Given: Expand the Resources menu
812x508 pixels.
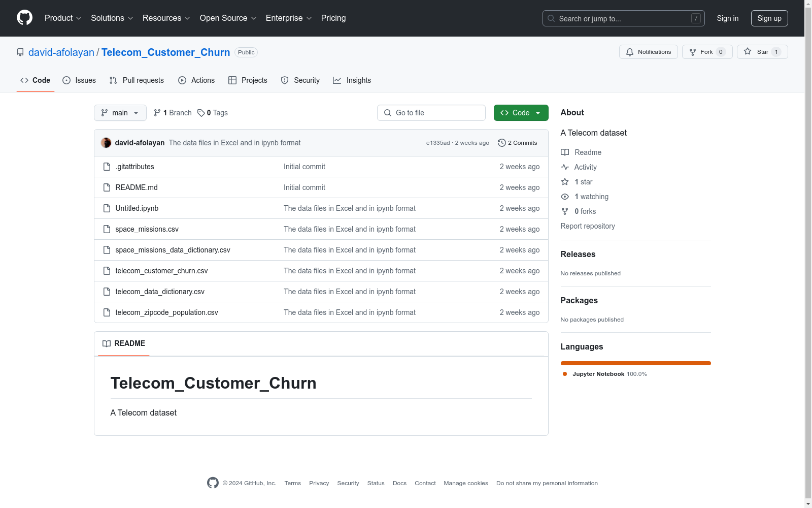Looking at the screenshot, I should tap(166, 18).
